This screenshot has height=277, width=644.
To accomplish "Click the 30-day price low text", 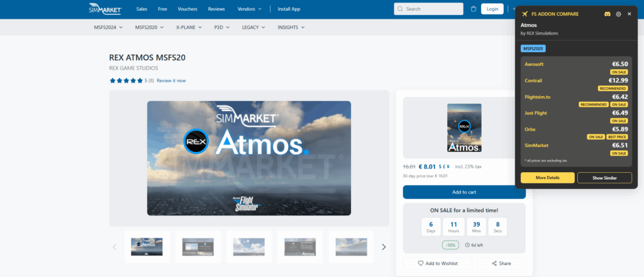I will [426, 176].
